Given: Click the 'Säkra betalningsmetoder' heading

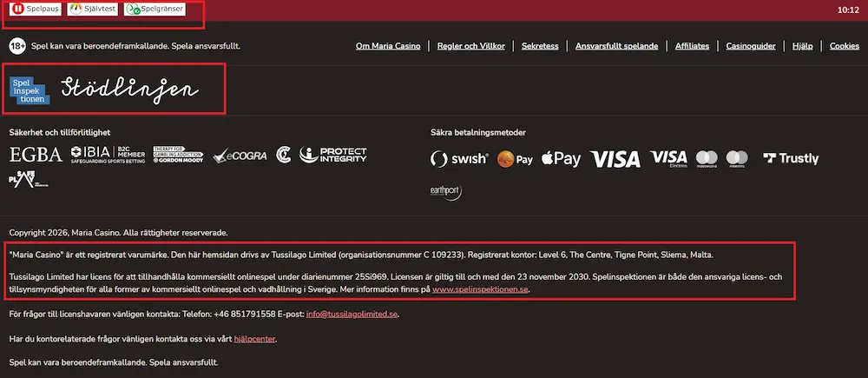Looking at the screenshot, I should pyautogui.click(x=478, y=132).
